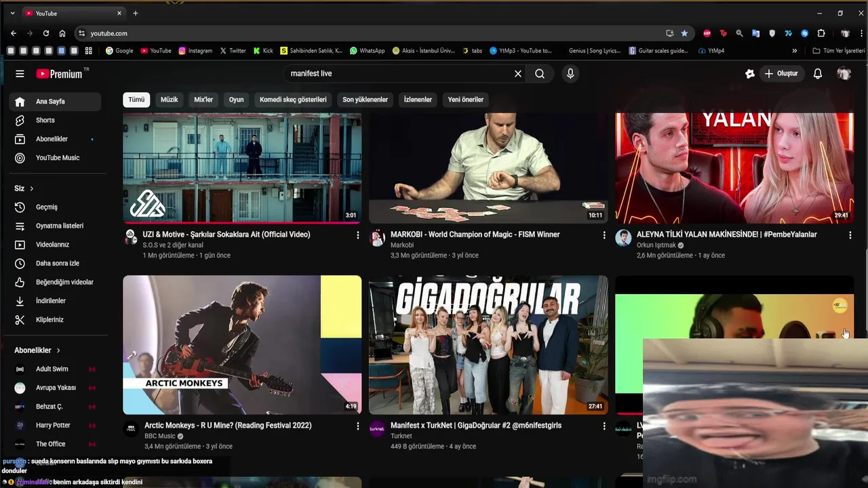Open Adult Swim channel subscription

[55, 369]
